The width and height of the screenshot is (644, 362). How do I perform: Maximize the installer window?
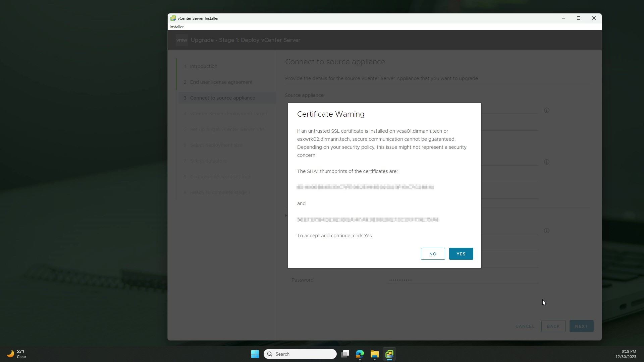579,18
